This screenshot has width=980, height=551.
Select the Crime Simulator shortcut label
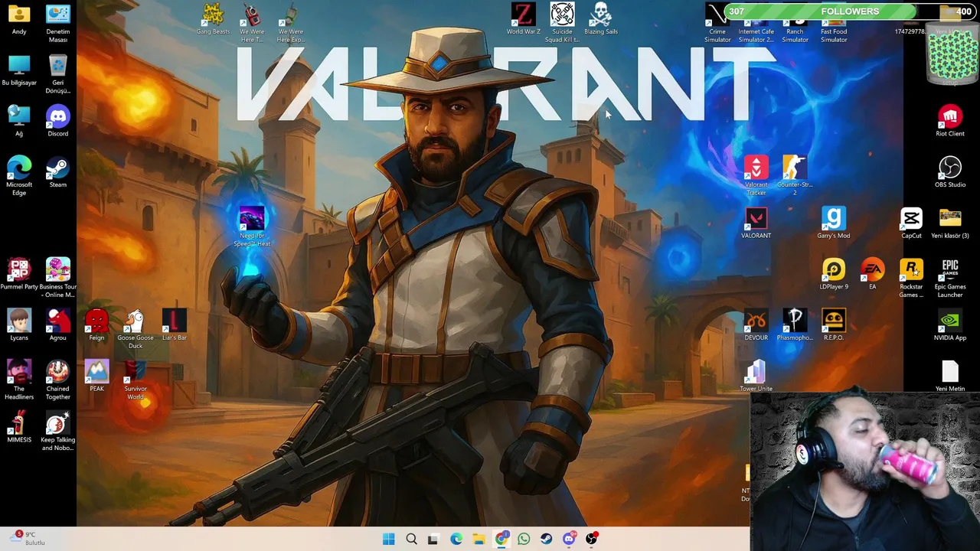click(717, 35)
